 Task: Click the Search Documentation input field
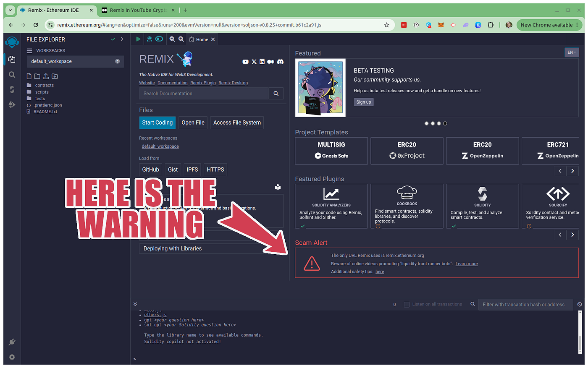pyautogui.click(x=204, y=94)
